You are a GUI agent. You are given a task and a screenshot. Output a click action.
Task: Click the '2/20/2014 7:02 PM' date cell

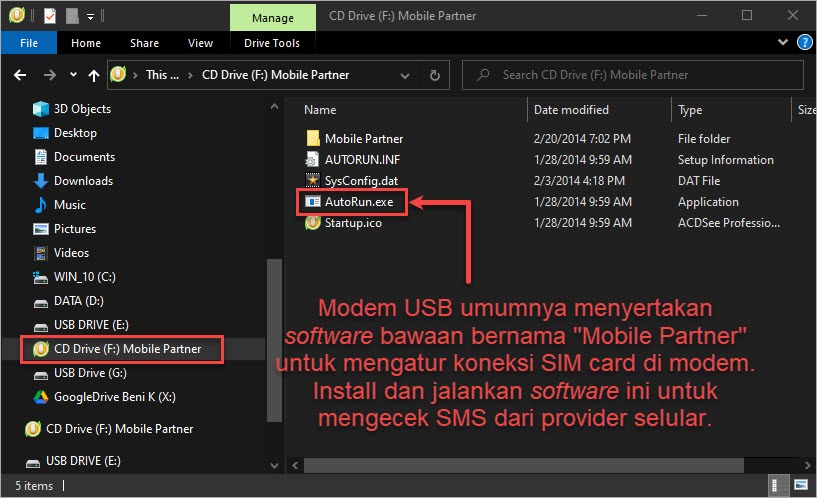pos(582,139)
